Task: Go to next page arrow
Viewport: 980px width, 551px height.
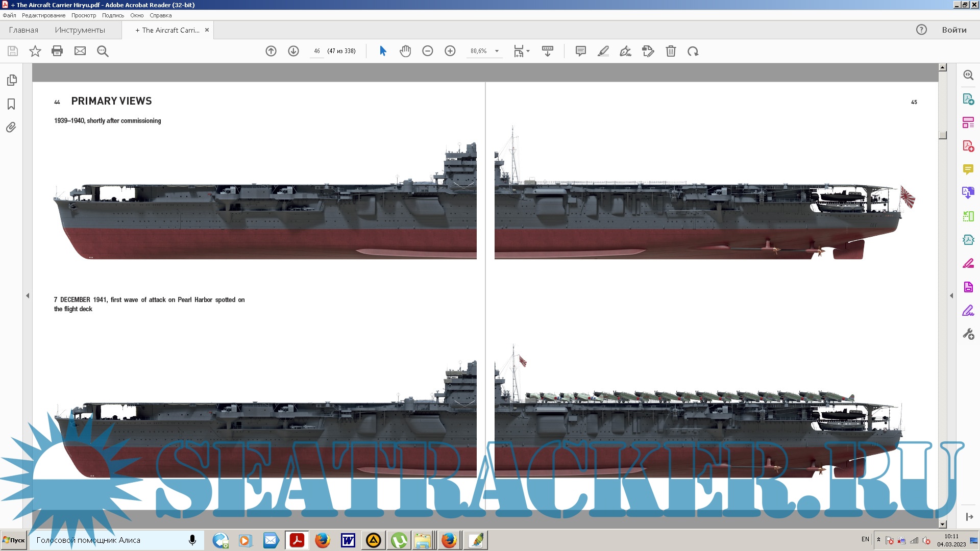Action: [293, 51]
